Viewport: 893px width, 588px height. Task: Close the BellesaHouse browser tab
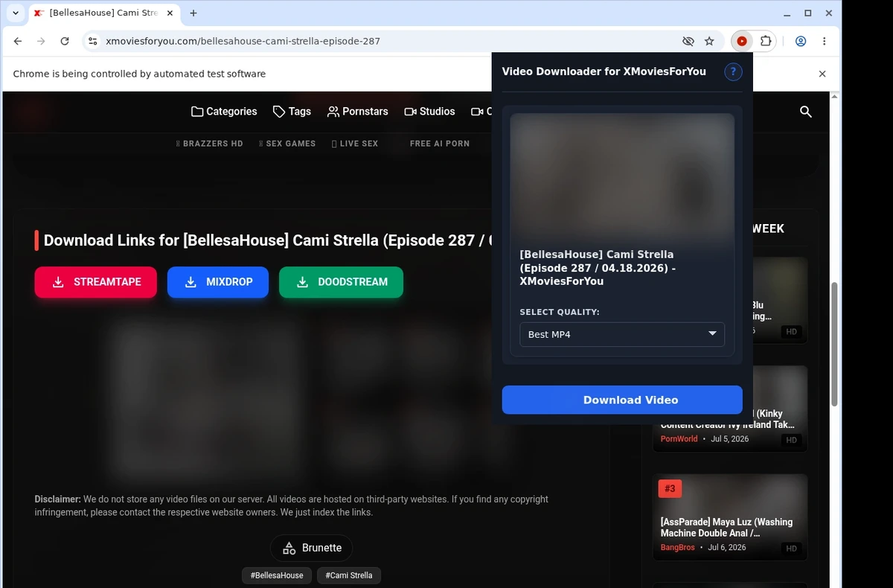coord(170,13)
